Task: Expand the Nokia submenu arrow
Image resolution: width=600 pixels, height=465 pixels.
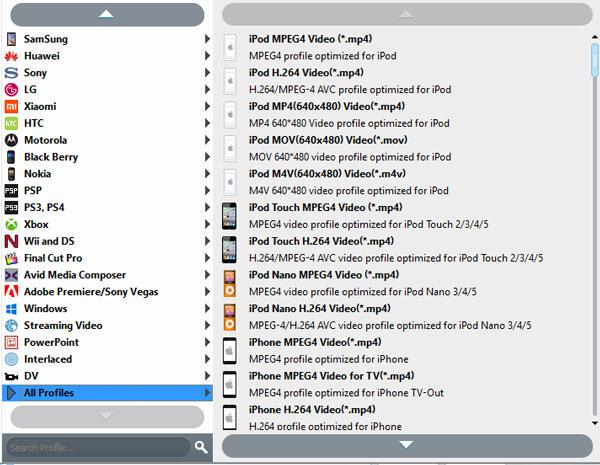Action: [207, 174]
